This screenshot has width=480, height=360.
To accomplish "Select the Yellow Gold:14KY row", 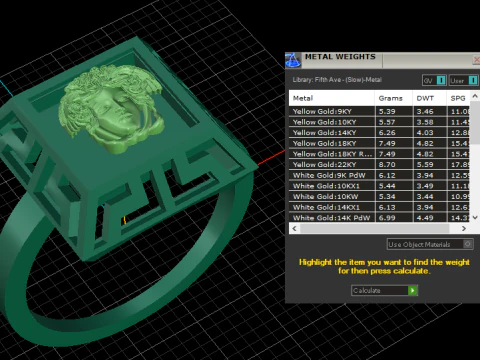I will [379, 133].
